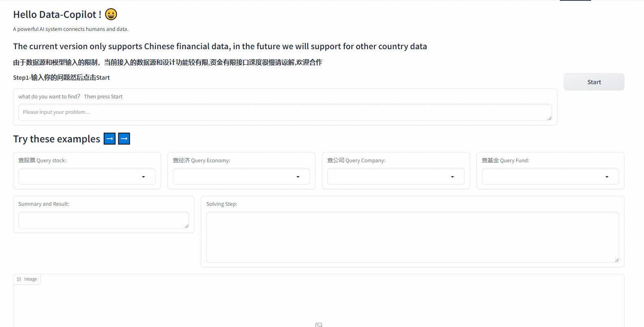Focus the 'Please input your problem' textbox

click(x=285, y=112)
